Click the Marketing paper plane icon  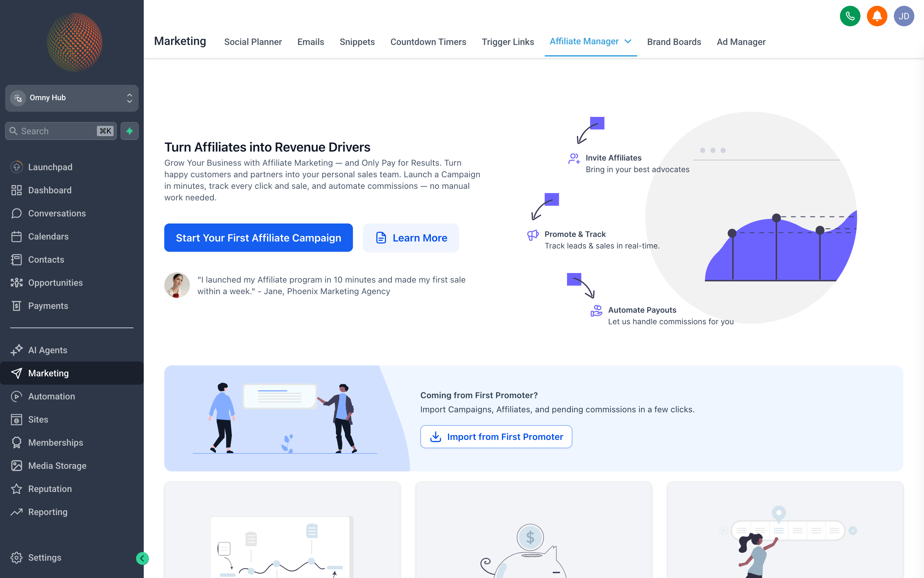tap(16, 373)
